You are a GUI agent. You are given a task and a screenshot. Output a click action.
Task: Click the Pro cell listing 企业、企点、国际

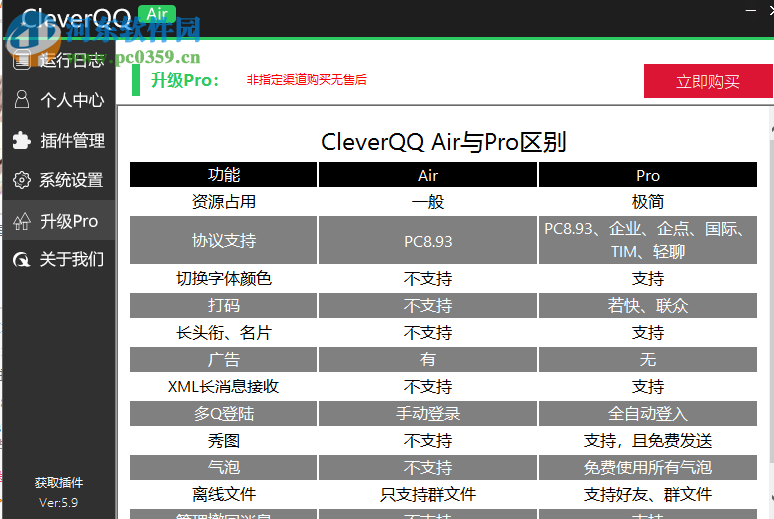point(648,240)
